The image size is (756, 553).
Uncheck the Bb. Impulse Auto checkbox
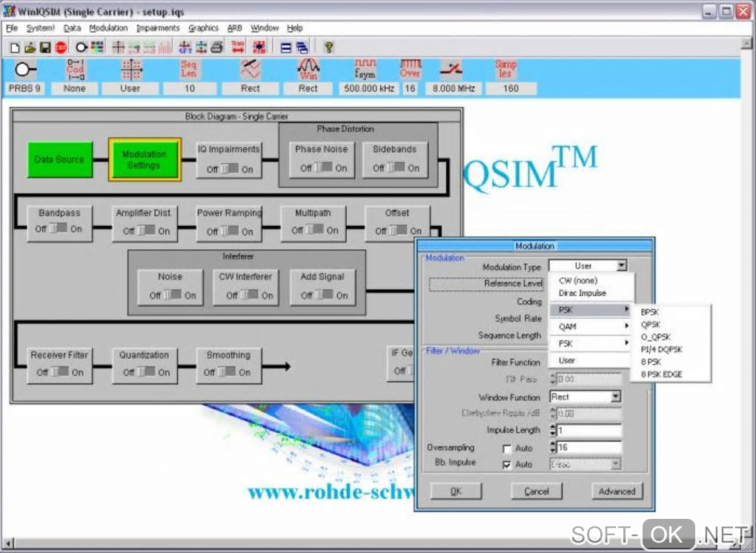(x=507, y=466)
